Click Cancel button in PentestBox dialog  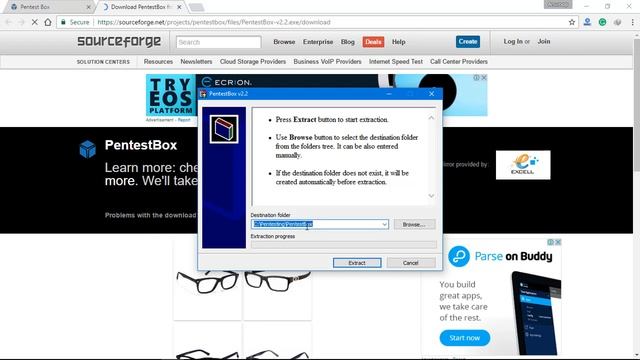tap(411, 263)
